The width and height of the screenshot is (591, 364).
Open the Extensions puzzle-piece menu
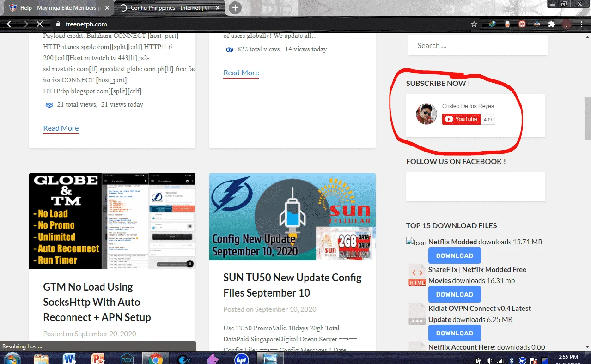552,24
